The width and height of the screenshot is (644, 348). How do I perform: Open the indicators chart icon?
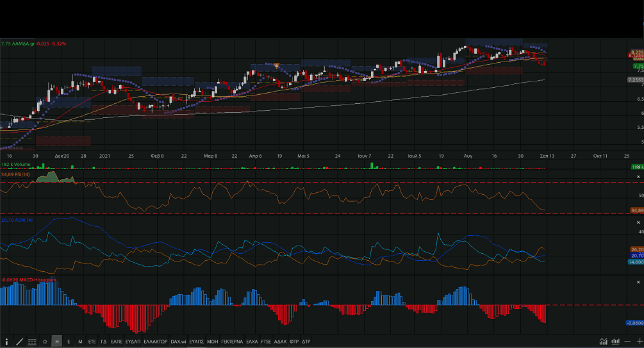pos(603,341)
